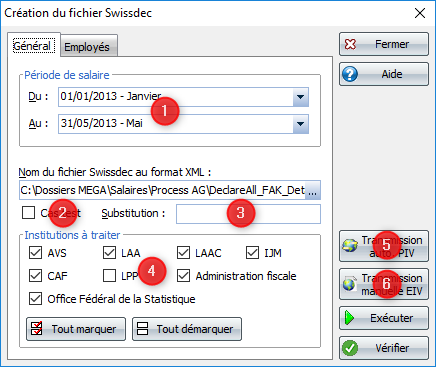The height and width of the screenshot is (367, 436).
Task: Click the Tout marquer checklist icon
Action: 36,329
